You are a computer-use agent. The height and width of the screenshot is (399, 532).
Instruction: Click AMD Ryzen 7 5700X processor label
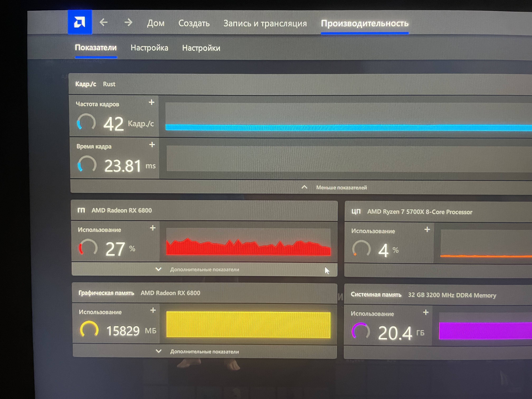click(420, 212)
